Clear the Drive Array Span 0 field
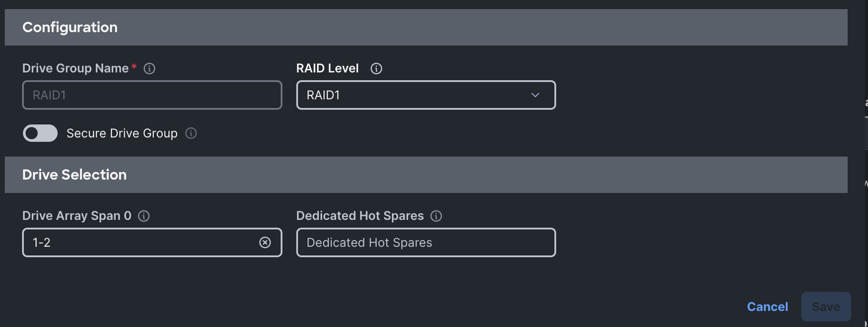Image resolution: width=868 pixels, height=327 pixels. 265,242
